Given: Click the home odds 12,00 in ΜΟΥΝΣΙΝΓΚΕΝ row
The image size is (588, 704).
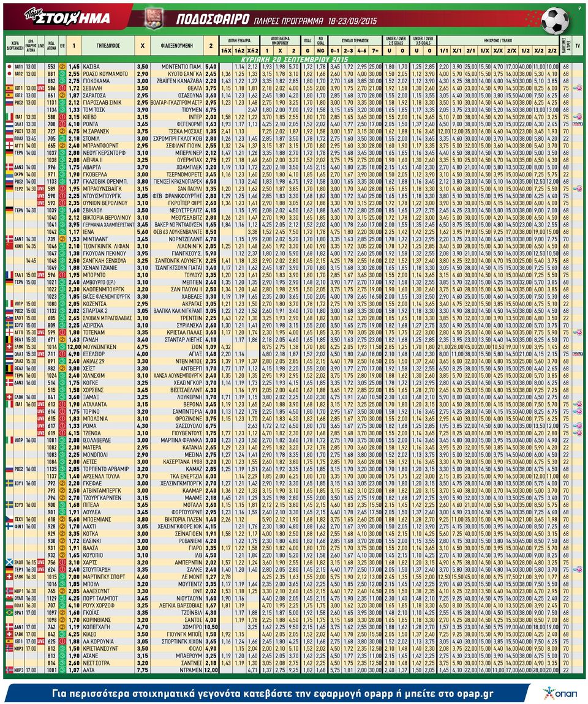Looking at the screenshot, I should [x=74, y=346].
